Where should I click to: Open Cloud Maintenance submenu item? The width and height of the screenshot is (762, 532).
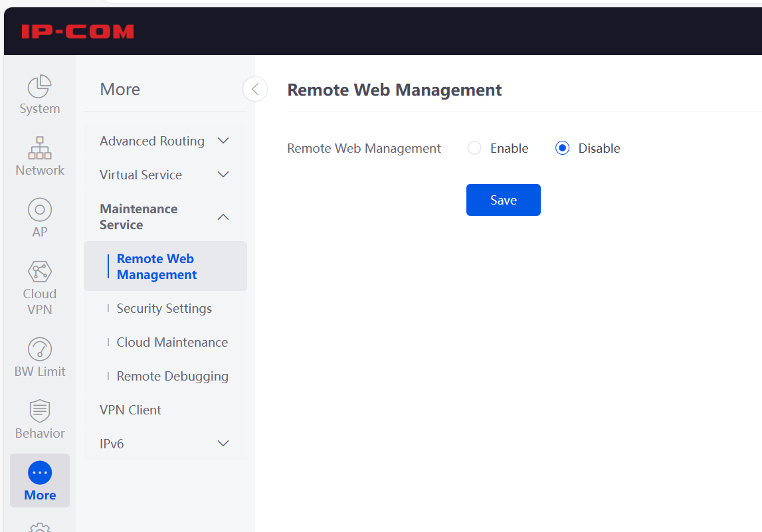172,342
